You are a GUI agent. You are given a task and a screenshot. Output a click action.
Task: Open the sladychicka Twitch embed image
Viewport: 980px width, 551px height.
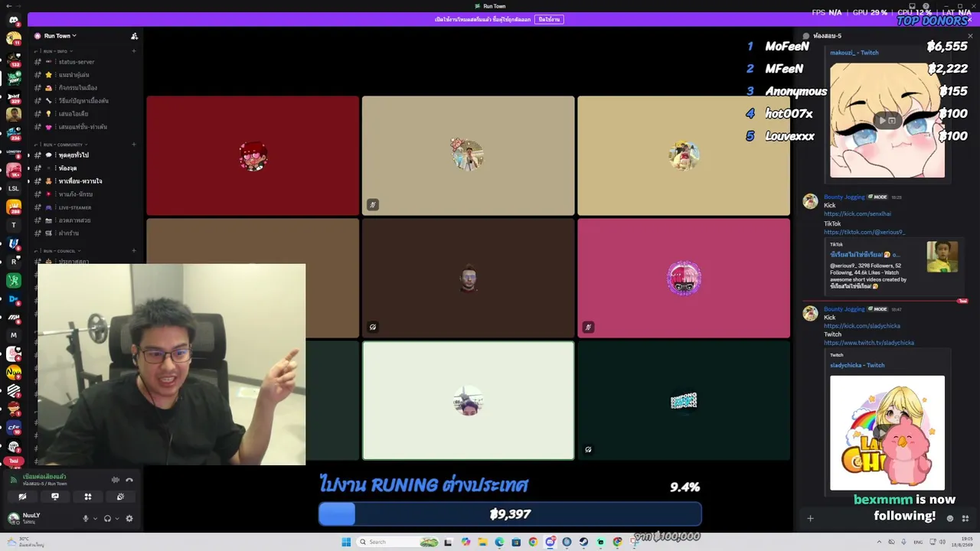pyautogui.click(x=887, y=432)
